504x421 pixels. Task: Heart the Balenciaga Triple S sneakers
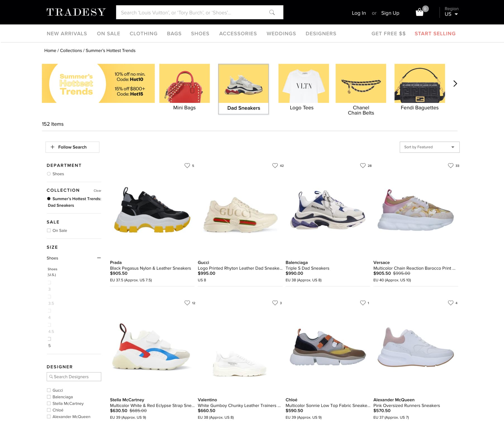click(363, 165)
